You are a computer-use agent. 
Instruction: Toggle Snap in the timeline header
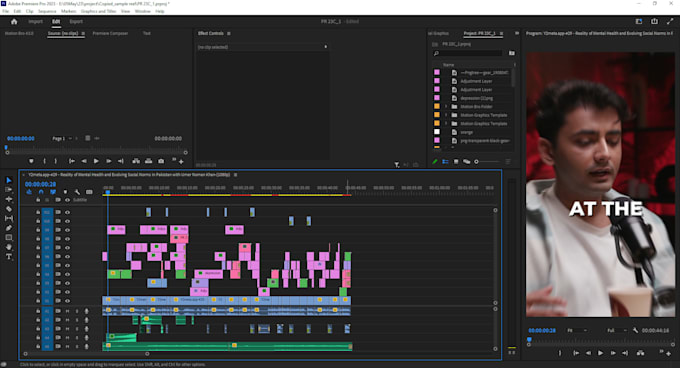tap(41, 192)
